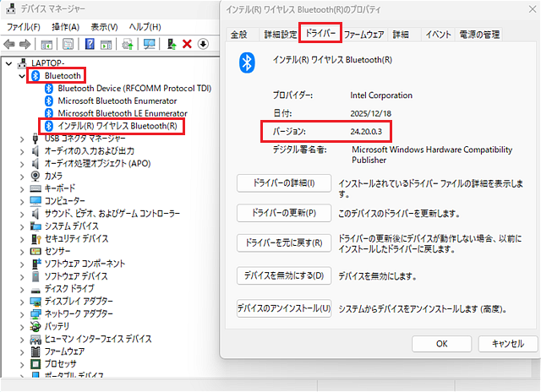Switch to the ファームウェア tab
This screenshot has height=392, width=541.
point(364,35)
